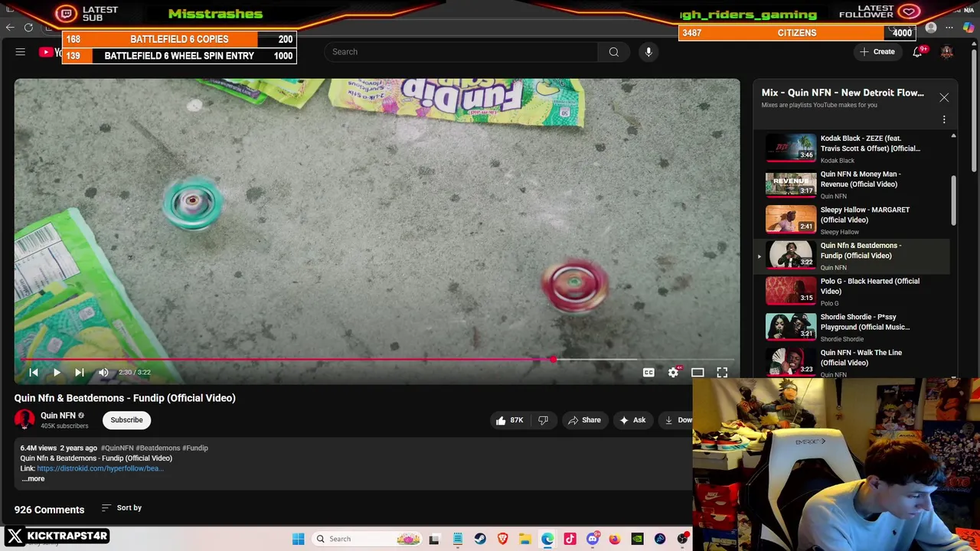Click the 926 Comments heading
The image size is (980, 551).
tap(49, 510)
